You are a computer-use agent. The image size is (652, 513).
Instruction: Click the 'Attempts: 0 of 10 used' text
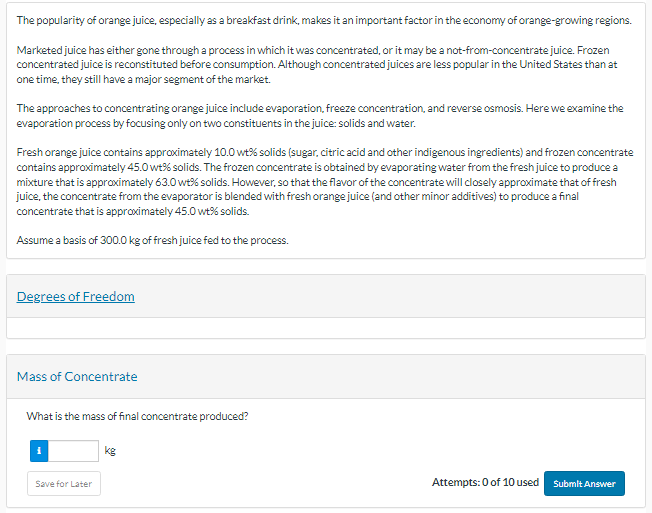(x=485, y=483)
